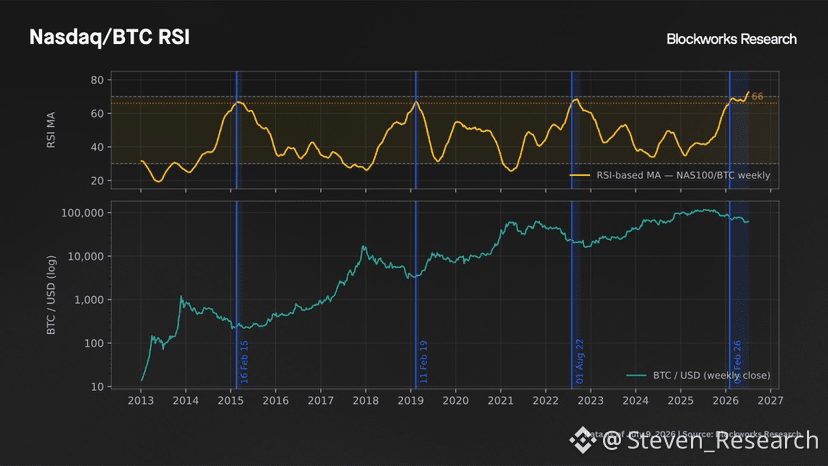Click the 2015 x-axis tick label
The width and height of the screenshot is (828, 466).
coord(231,400)
